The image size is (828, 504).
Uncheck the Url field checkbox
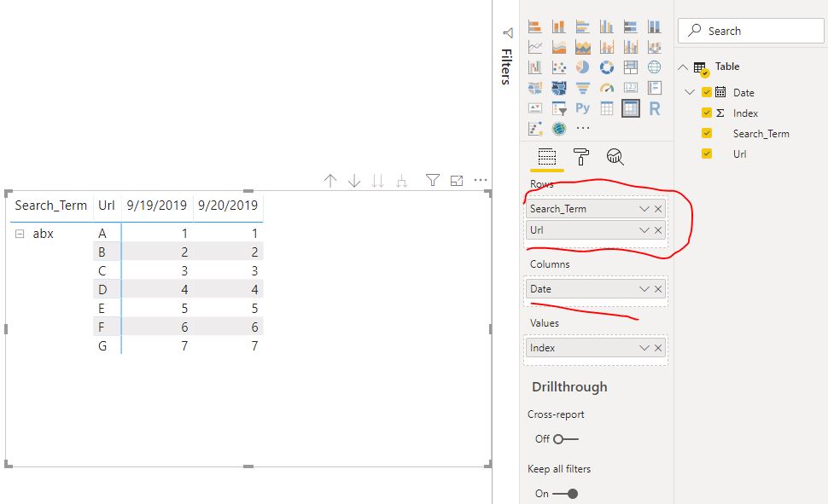tap(707, 154)
